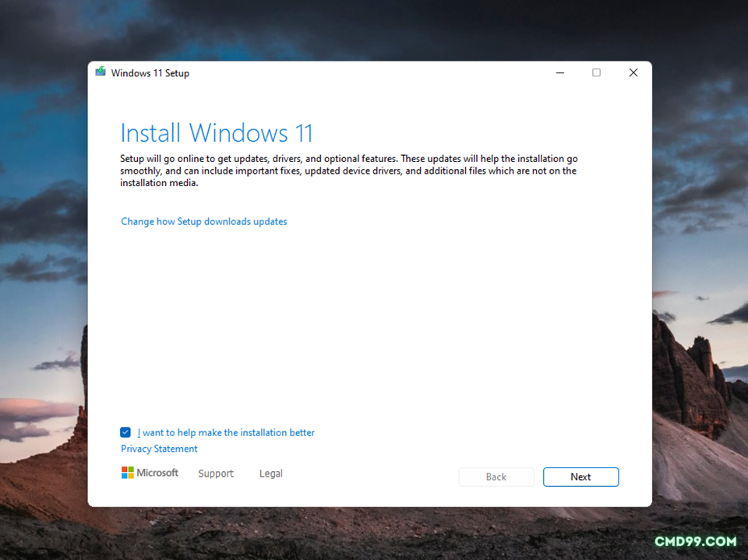Click the Back button
The height and width of the screenshot is (560, 748).
coord(496,477)
